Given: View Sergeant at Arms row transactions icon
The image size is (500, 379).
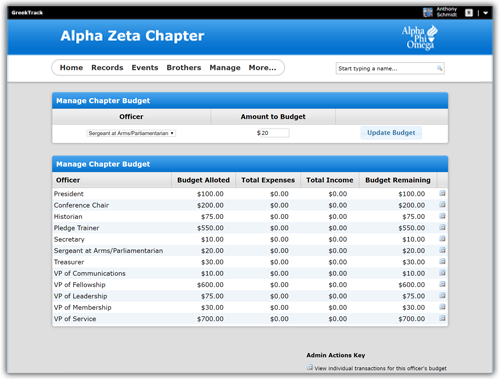Looking at the screenshot, I should [442, 250].
